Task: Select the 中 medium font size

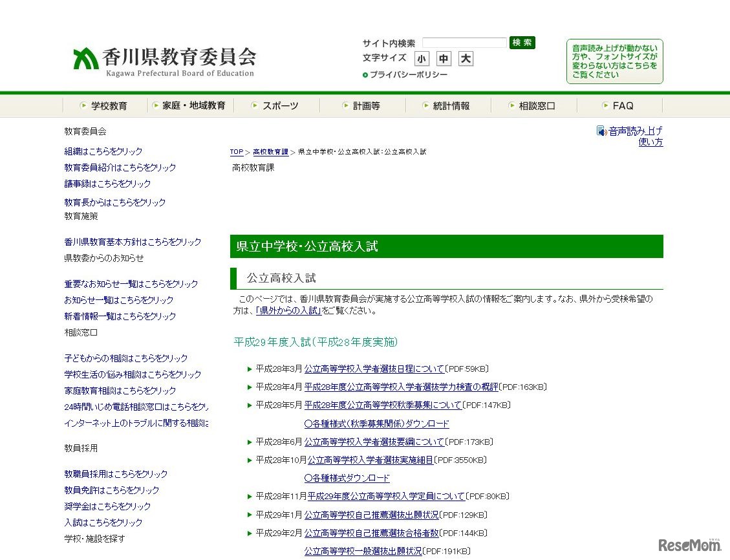Action: click(x=444, y=59)
